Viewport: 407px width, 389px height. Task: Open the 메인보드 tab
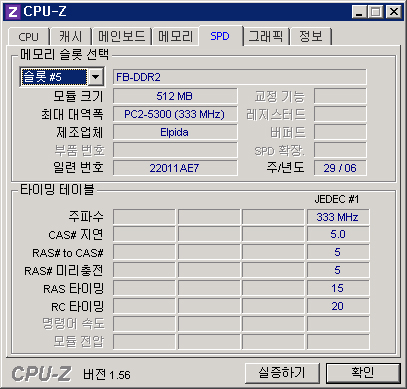point(122,37)
